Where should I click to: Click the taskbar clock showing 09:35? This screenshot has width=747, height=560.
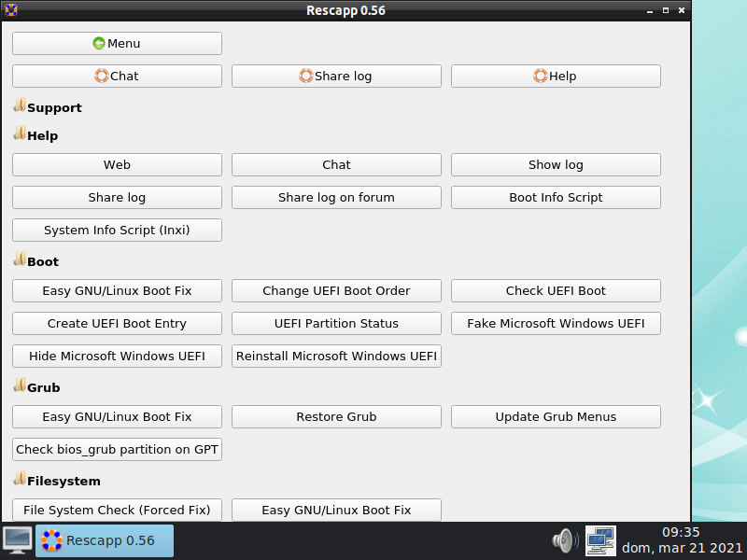682,540
